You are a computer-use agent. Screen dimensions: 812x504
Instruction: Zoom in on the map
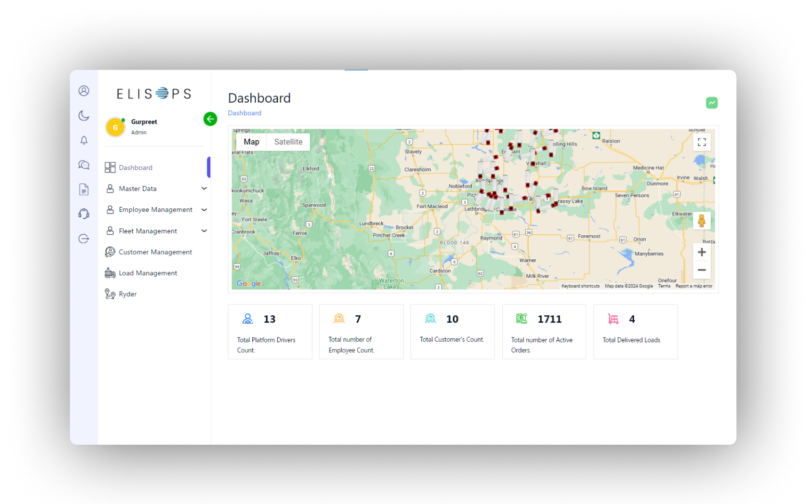tap(701, 252)
